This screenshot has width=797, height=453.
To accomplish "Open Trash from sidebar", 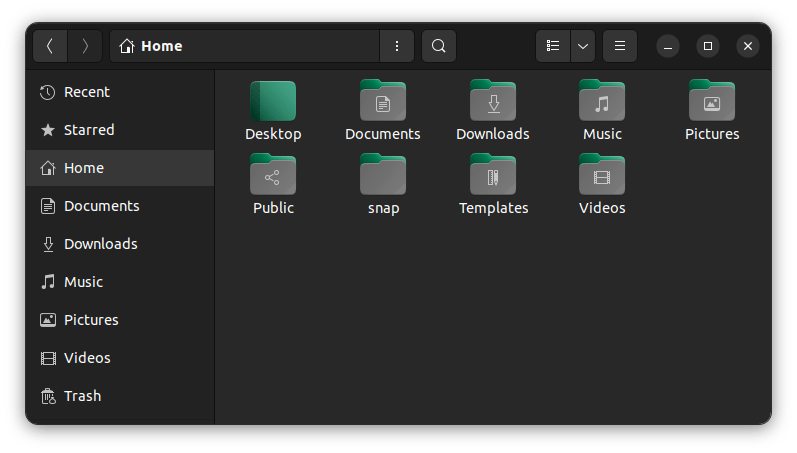I will pos(82,396).
